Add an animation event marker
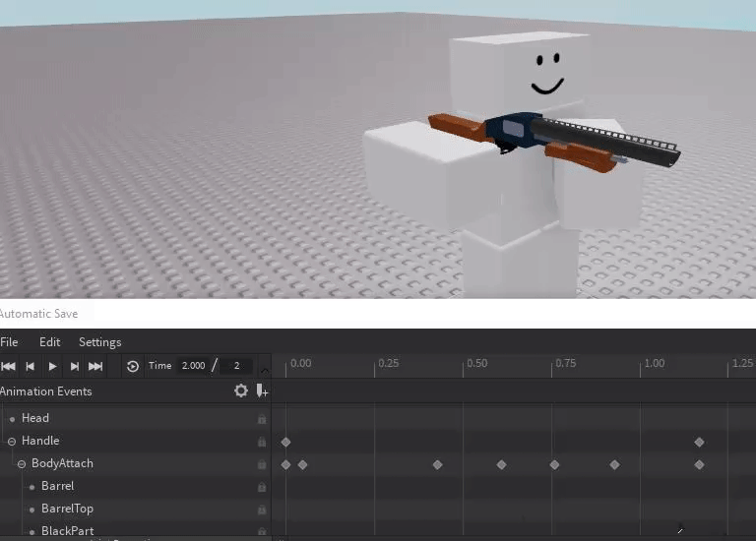Screen dimensions: 756x541 tap(262, 391)
